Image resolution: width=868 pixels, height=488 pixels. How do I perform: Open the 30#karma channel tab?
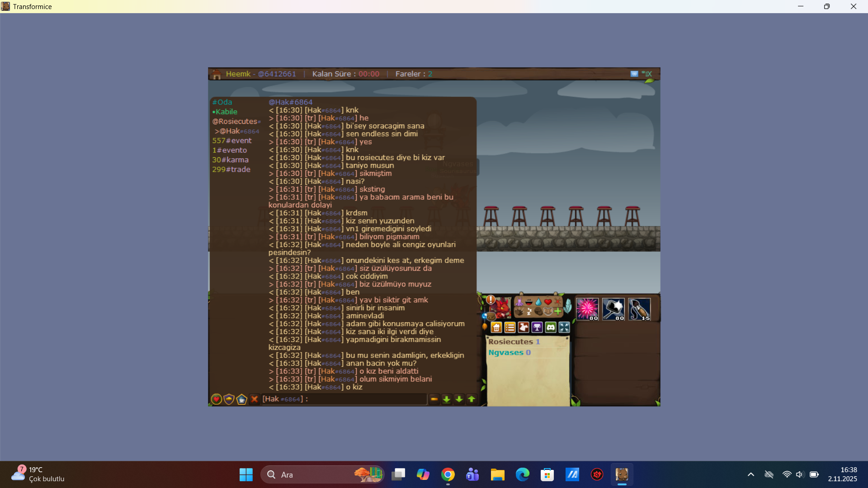(x=231, y=160)
